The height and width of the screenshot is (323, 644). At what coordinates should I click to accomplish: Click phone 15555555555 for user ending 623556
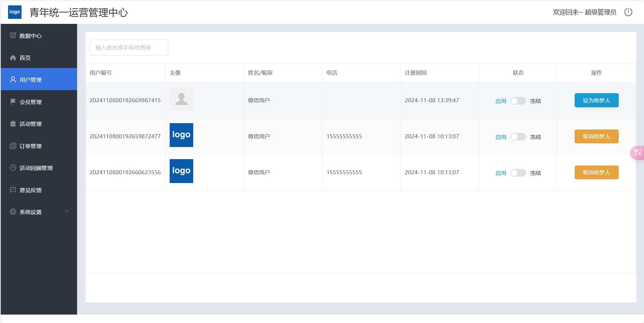344,172
